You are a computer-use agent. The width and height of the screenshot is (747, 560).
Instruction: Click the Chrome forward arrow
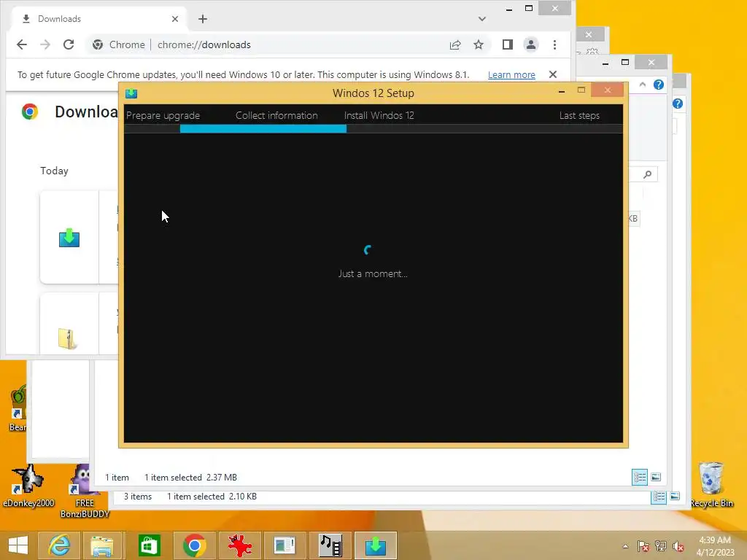(45, 44)
